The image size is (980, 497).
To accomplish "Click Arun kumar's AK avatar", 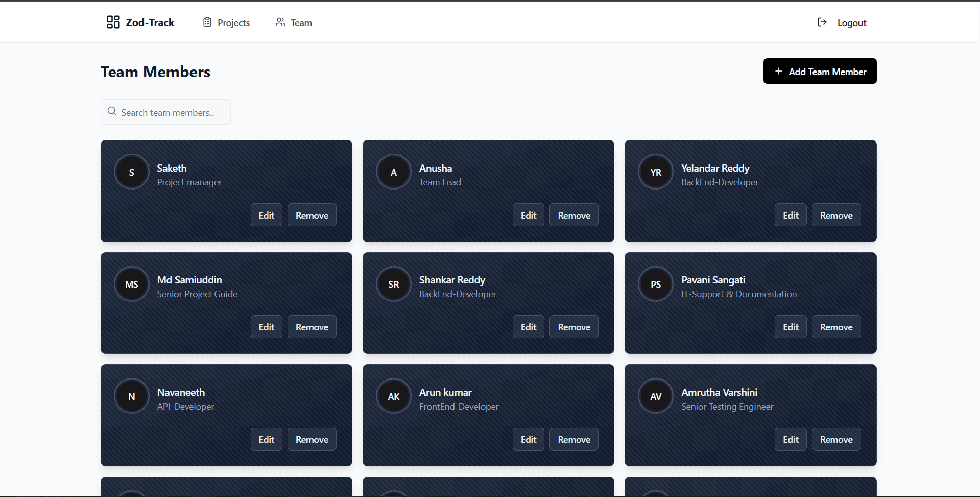I will (394, 396).
